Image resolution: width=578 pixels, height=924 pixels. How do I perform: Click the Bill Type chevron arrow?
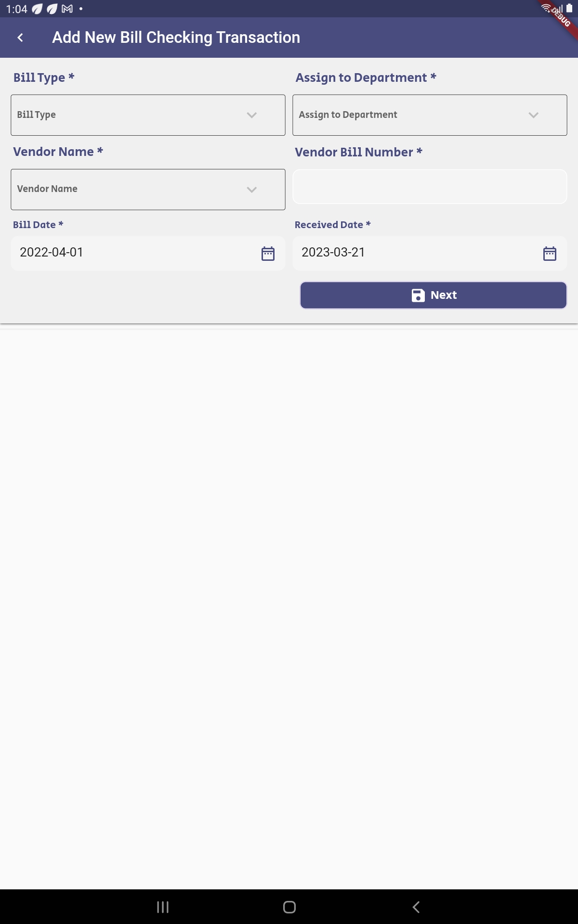(251, 115)
